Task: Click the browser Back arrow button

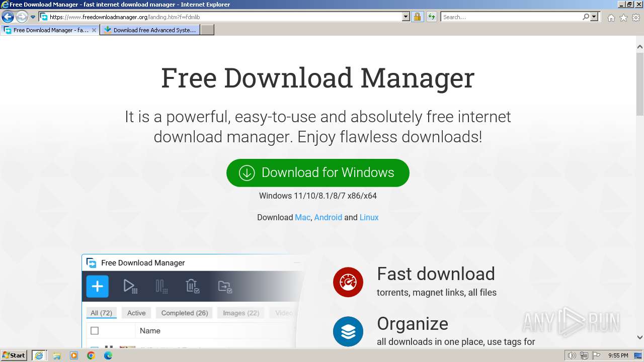Action: click(8, 17)
